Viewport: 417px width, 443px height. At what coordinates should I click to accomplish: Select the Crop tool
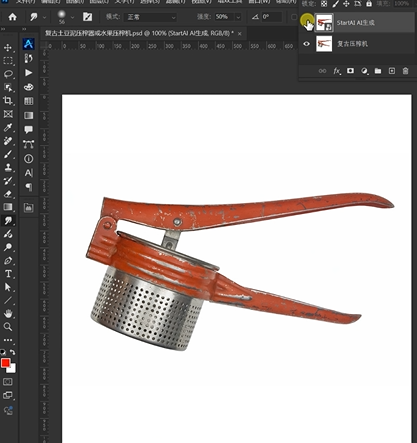point(8,101)
